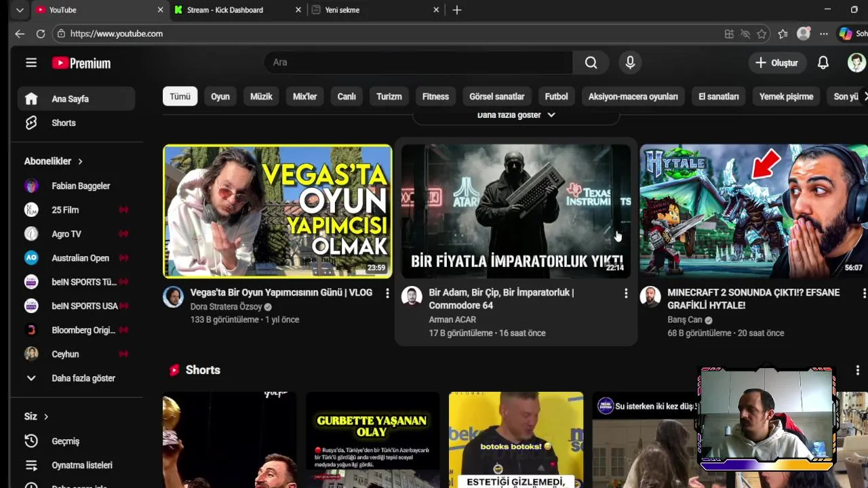Open the botoks botoks short
This screenshot has width=868, height=488.
tap(516, 440)
